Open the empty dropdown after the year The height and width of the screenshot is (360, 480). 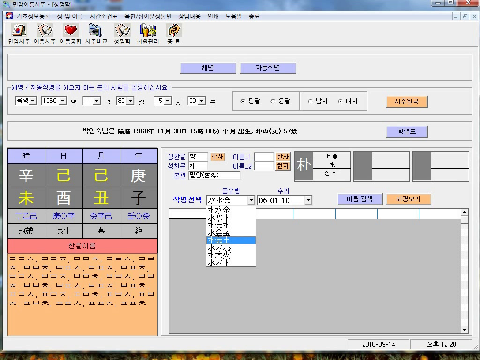[91, 101]
